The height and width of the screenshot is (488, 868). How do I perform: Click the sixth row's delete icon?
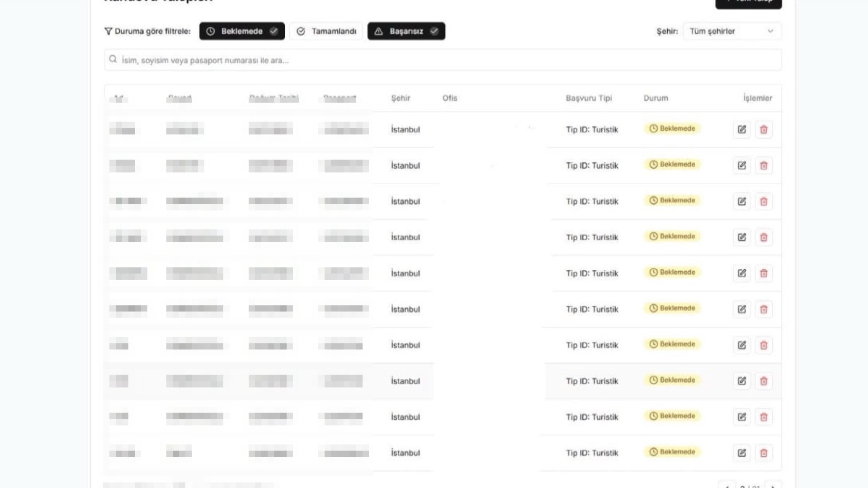pyautogui.click(x=764, y=309)
